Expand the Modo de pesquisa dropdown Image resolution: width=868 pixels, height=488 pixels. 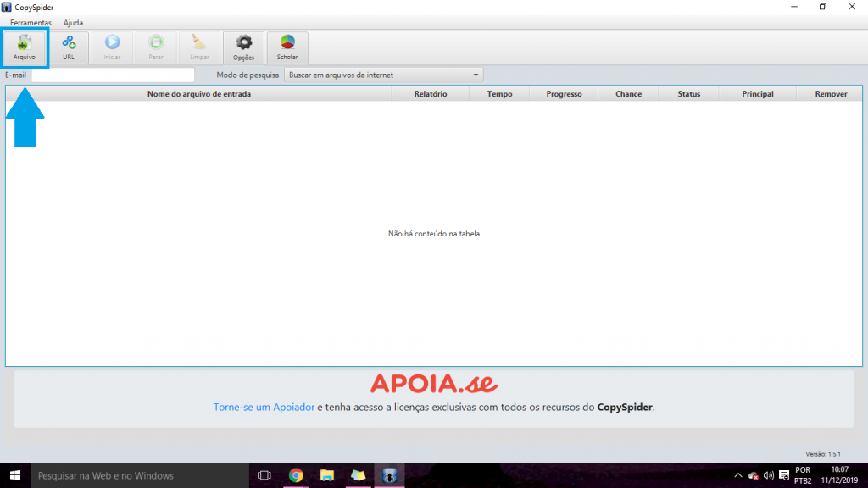384,75
